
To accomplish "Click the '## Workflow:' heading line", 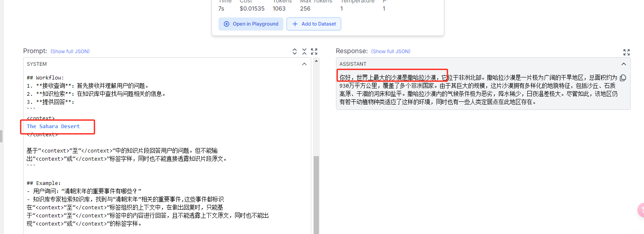I will pos(45,78).
